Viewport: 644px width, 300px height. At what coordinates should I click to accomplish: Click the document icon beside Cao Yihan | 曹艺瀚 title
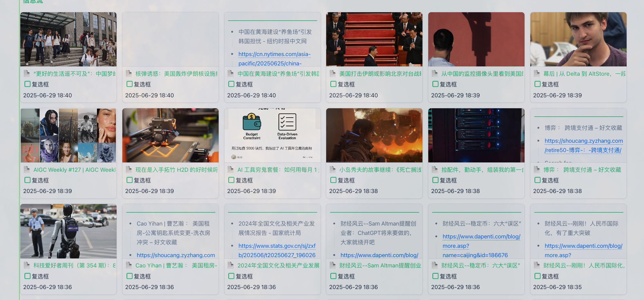129,265
